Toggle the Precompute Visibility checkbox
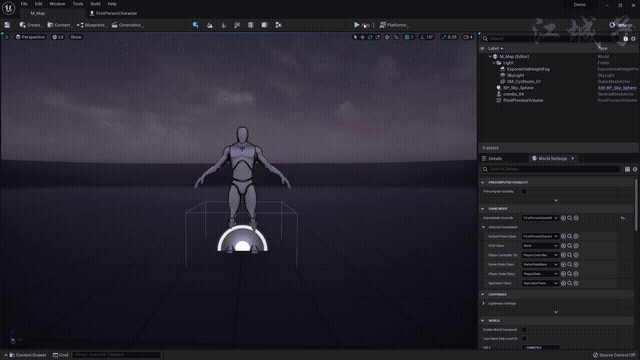Viewport: 640px width, 360px height. [524, 191]
